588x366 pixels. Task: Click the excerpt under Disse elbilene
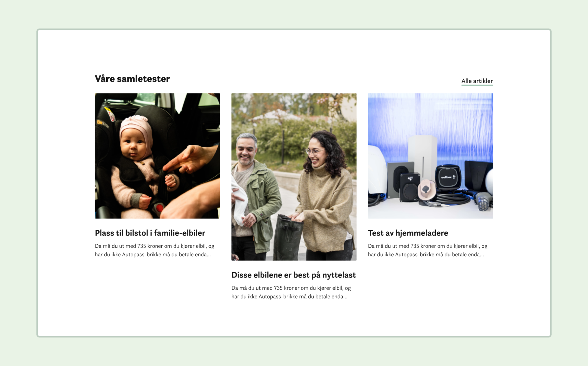pyautogui.click(x=291, y=292)
